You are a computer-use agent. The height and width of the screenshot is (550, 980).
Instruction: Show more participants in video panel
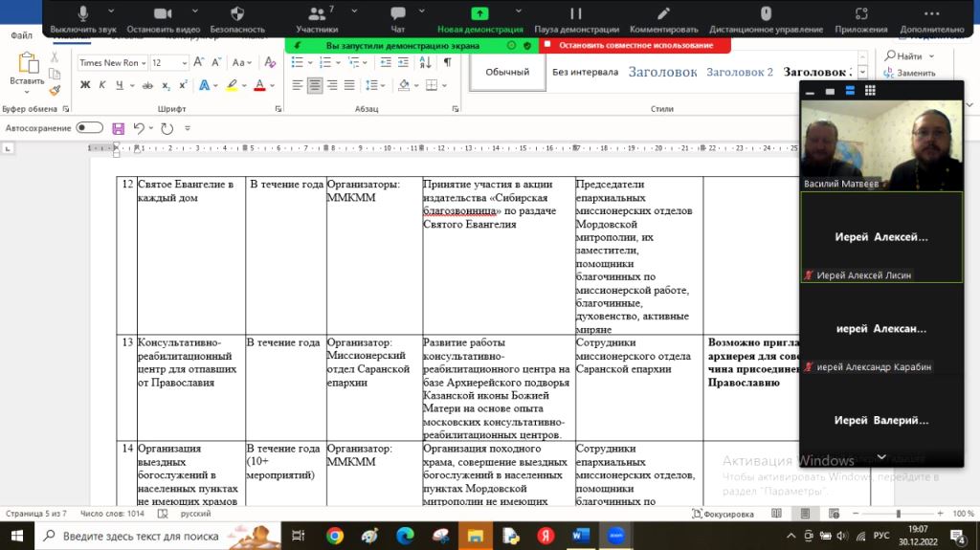(881, 457)
